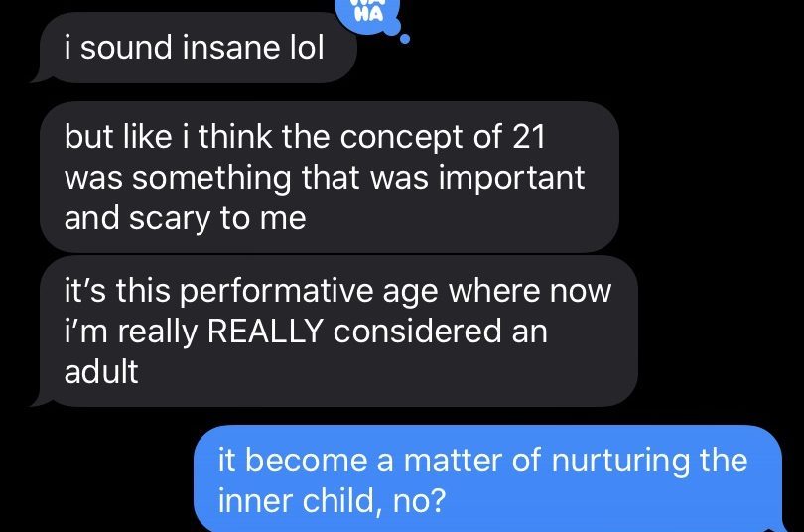
Task: Select the "i sound insane lol" message bubble
Action: (x=195, y=50)
